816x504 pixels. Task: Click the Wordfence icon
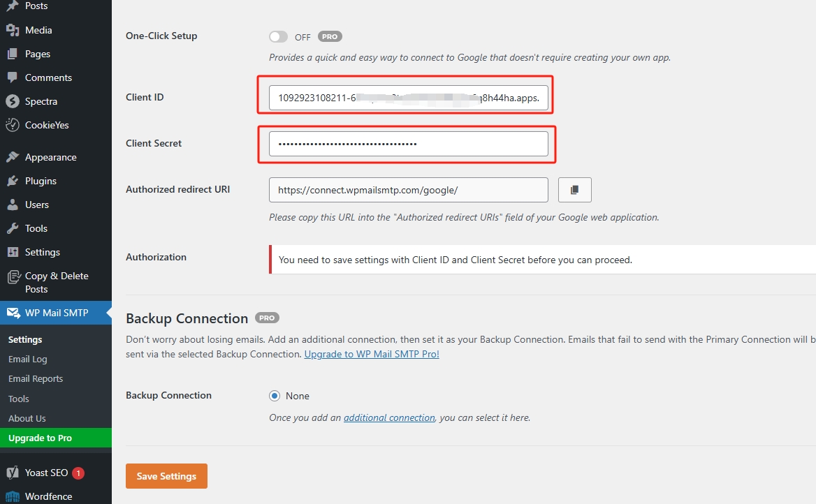pyautogui.click(x=13, y=497)
